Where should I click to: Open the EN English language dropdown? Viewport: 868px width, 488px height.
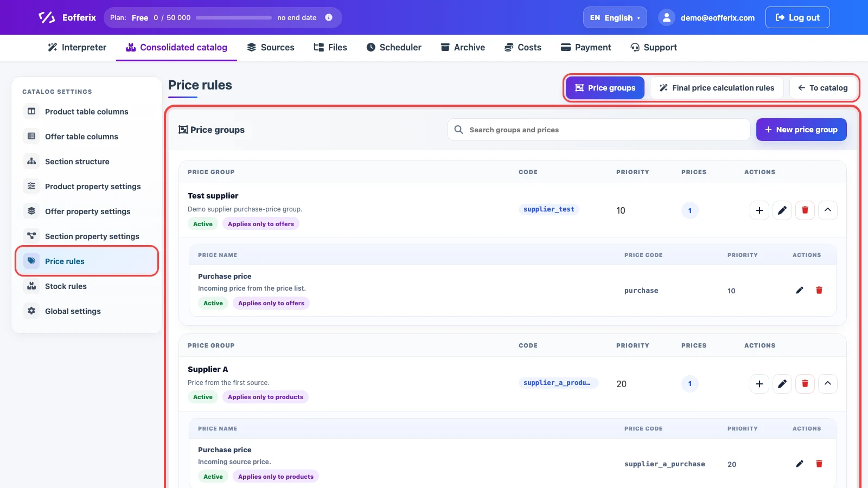(615, 17)
